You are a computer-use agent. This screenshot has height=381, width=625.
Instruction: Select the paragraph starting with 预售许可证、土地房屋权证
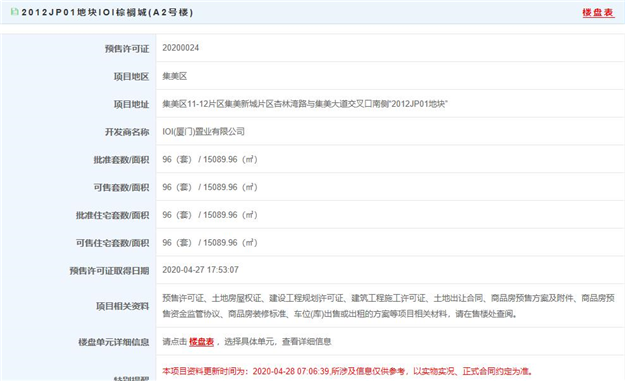click(x=389, y=306)
